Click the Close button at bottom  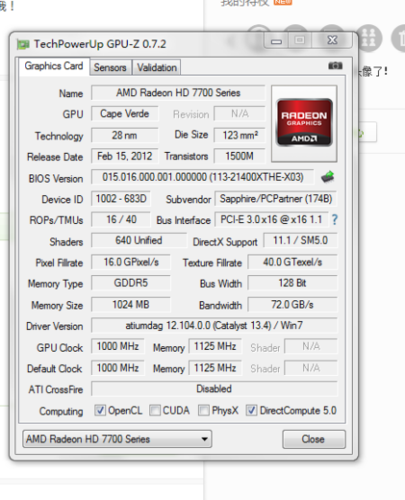point(314,439)
